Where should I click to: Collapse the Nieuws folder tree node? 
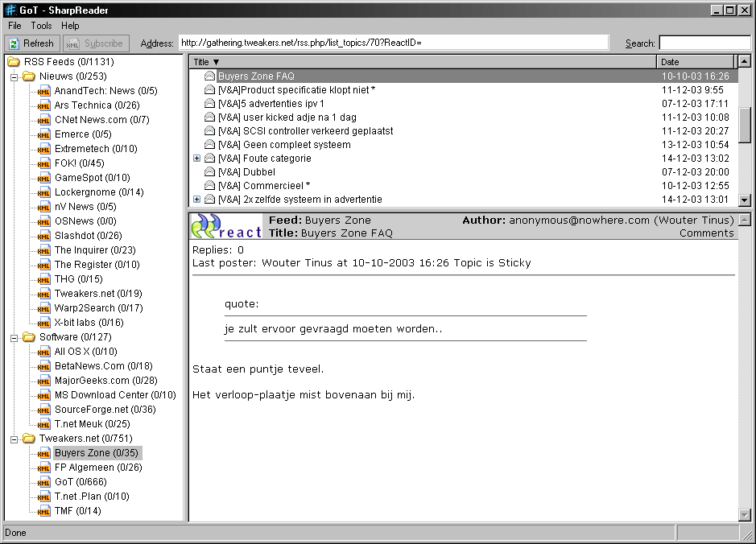(x=14, y=76)
